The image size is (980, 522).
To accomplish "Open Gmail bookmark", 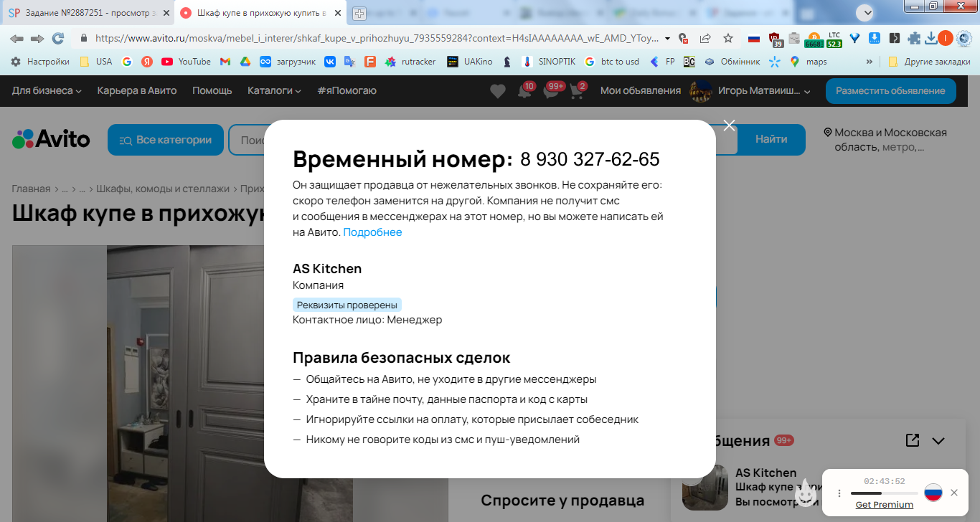I will coord(225,62).
